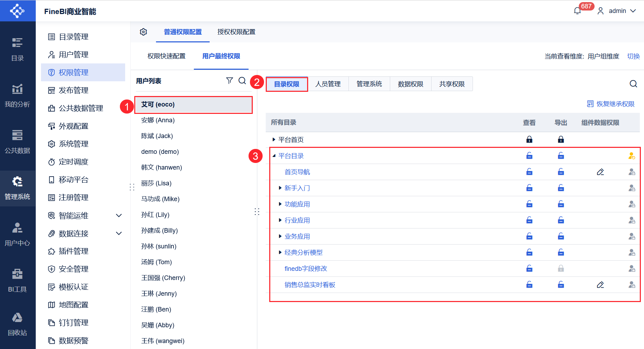The height and width of the screenshot is (349, 644).
Task: Toggle export permission for 新手入门
Action: point(561,188)
